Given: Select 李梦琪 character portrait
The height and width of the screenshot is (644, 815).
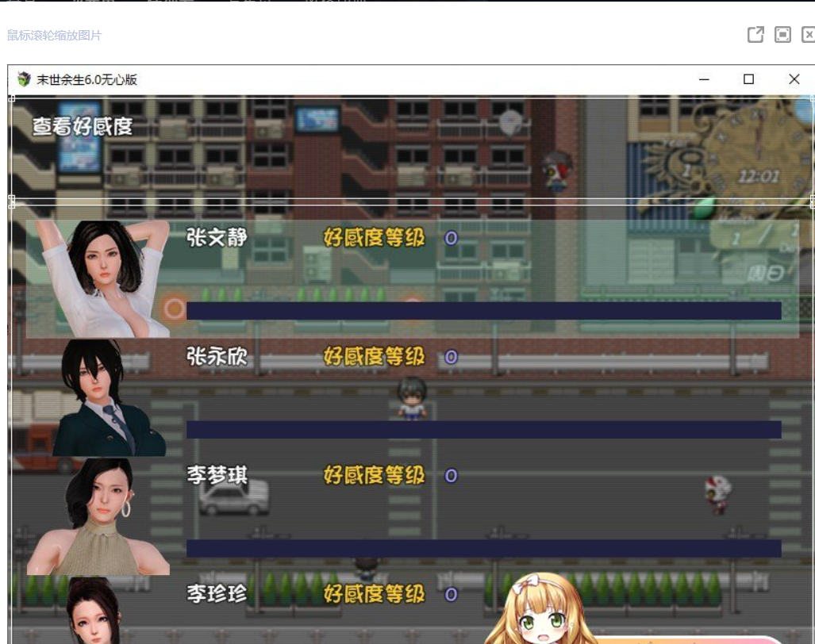Looking at the screenshot, I should coord(98,517).
